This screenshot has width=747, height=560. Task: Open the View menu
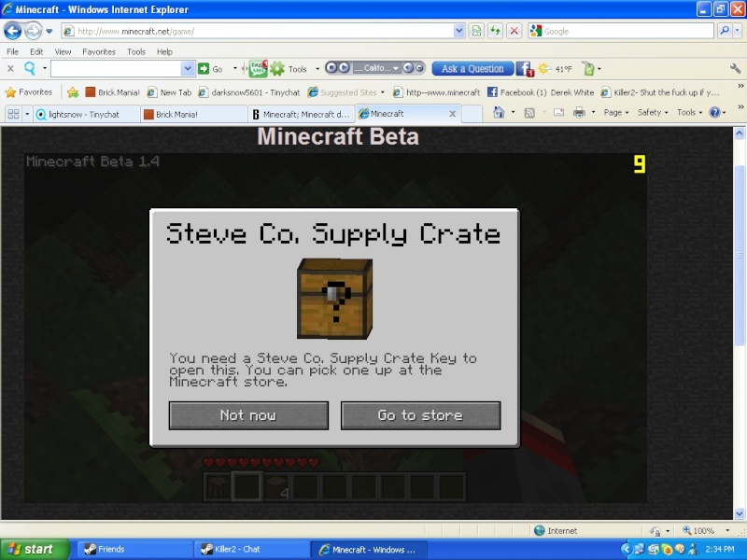click(63, 51)
